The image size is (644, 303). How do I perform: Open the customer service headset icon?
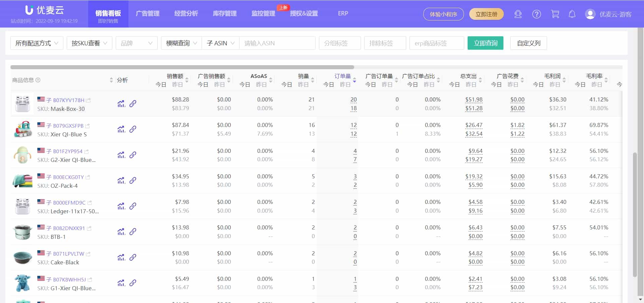(x=518, y=14)
